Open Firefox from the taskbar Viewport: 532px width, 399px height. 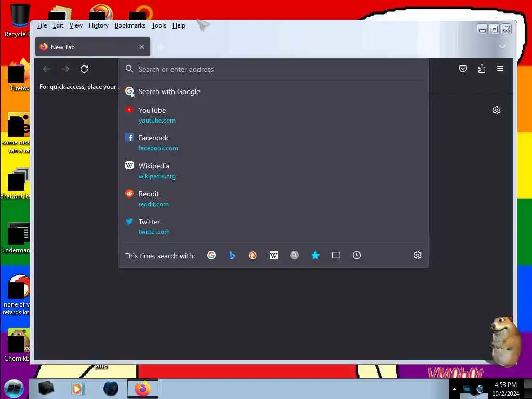pos(143,389)
